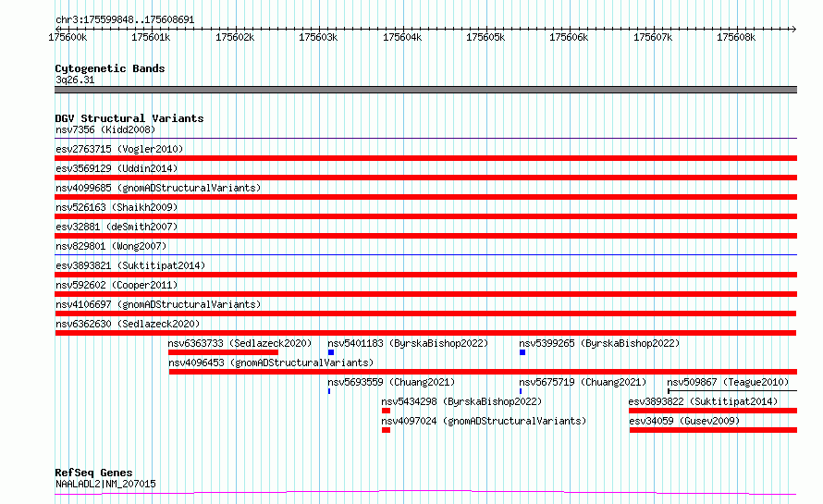Click the red bar under nsv4096453
Screen dimensions: 823x504
[483, 372]
